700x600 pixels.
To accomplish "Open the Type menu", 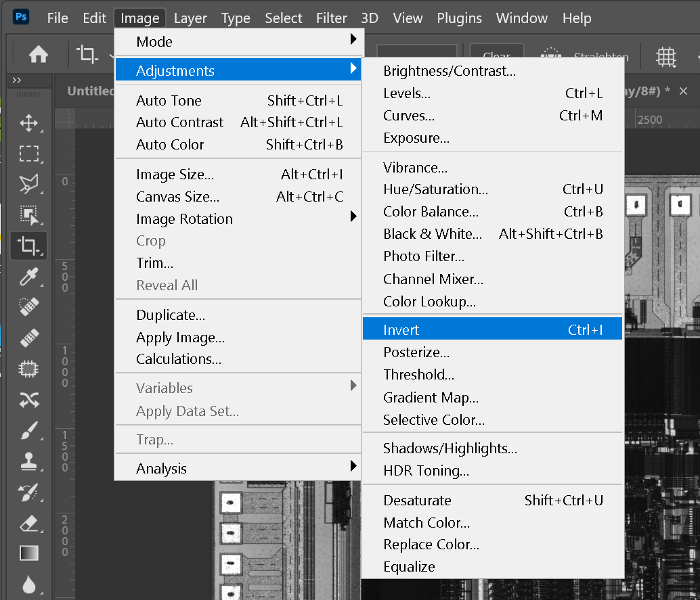I will pos(236,18).
